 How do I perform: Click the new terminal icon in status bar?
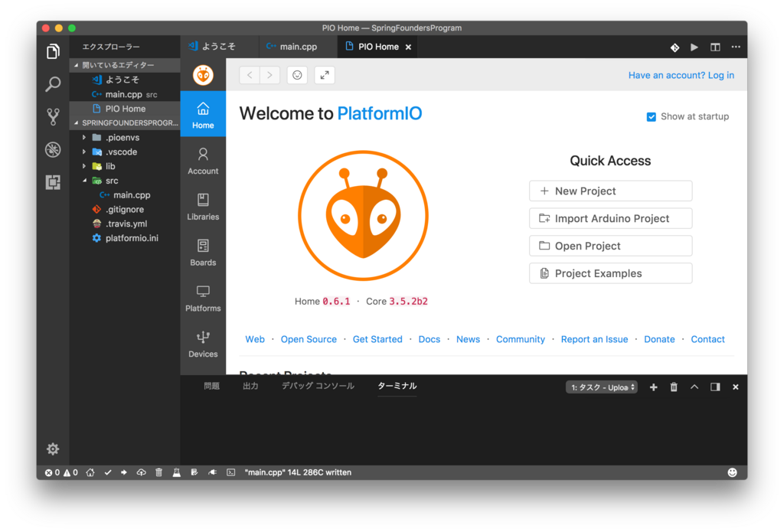230,472
